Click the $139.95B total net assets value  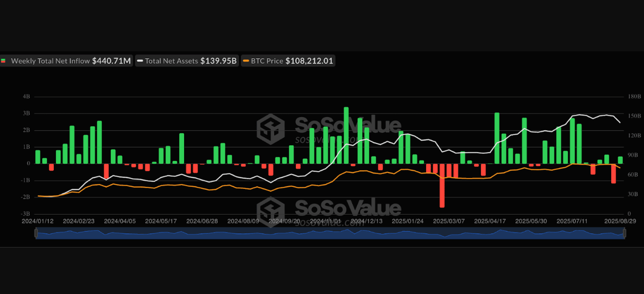coord(218,61)
